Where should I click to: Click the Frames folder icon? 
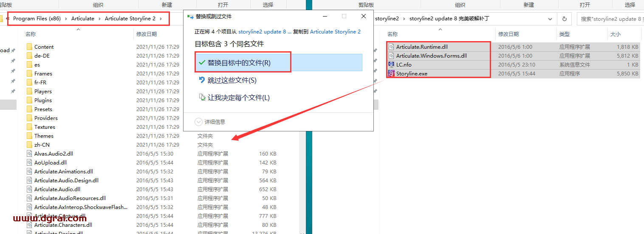[x=29, y=73]
